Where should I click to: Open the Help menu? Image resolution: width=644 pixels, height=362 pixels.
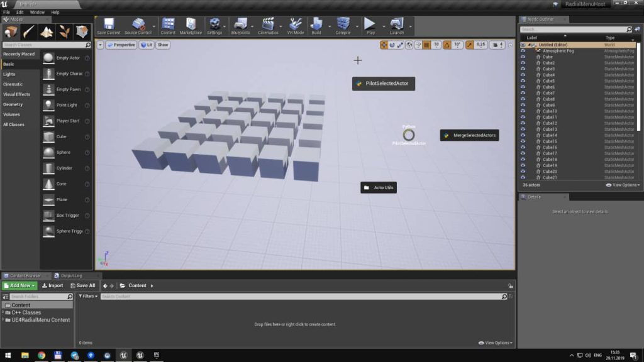pyautogui.click(x=55, y=13)
